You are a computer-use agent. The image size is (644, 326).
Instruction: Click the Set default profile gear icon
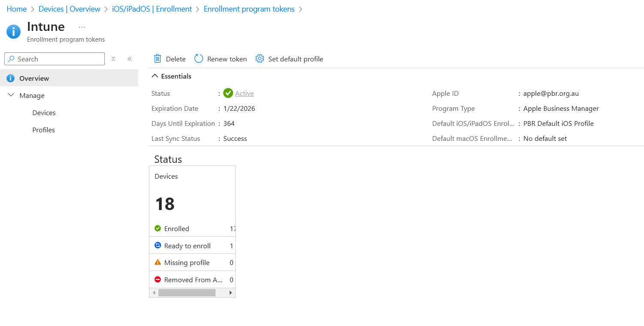[260, 58]
